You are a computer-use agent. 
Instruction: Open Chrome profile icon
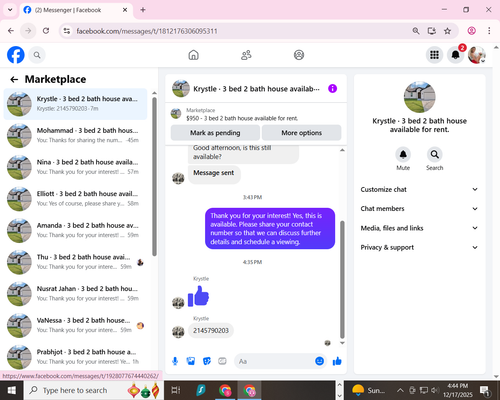pos(471,31)
